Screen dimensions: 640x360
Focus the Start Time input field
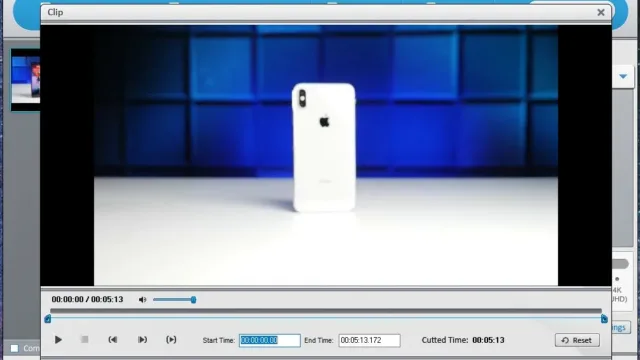[x=270, y=340]
